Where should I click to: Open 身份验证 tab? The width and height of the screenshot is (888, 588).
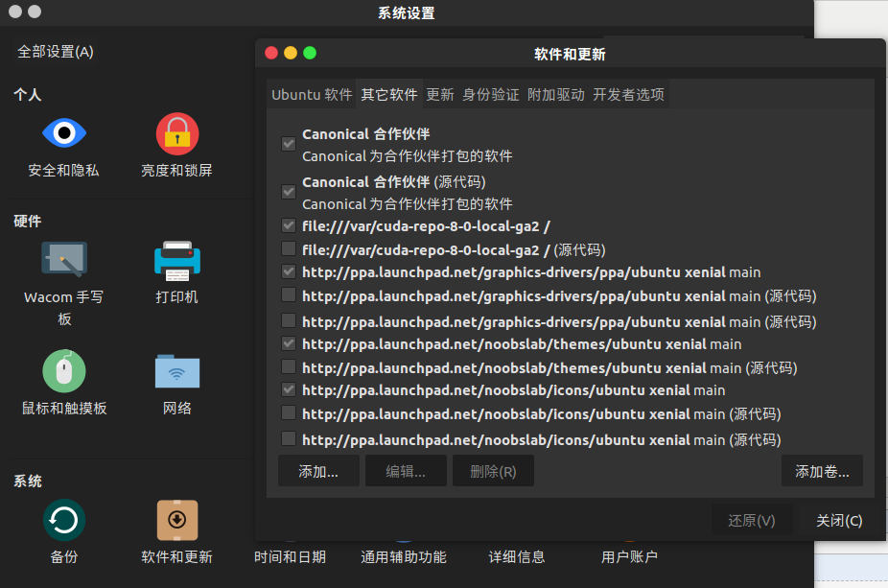(x=490, y=95)
